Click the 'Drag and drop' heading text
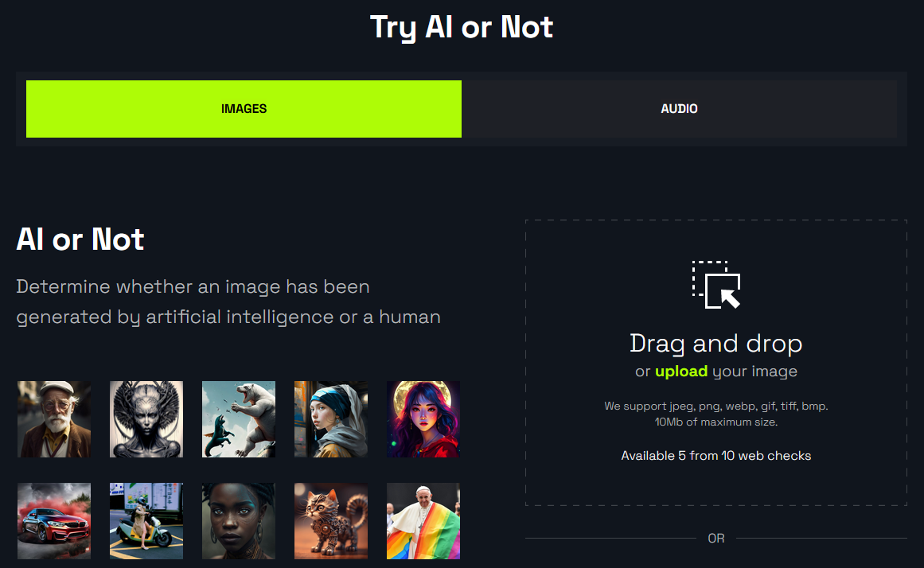The image size is (924, 568). coord(716,344)
